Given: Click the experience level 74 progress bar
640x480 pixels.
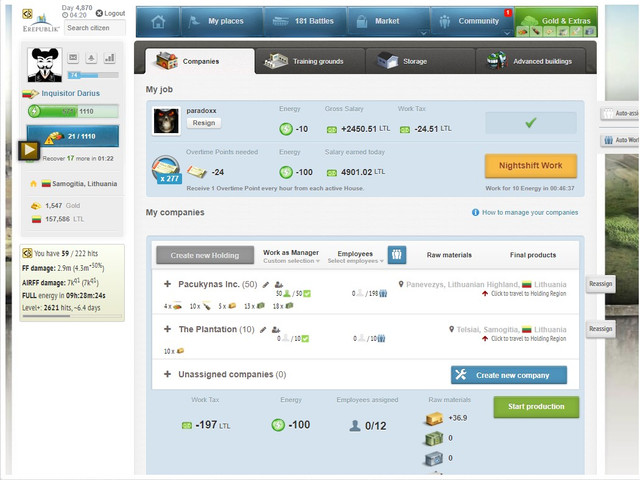Looking at the screenshot, I should 93,75.
